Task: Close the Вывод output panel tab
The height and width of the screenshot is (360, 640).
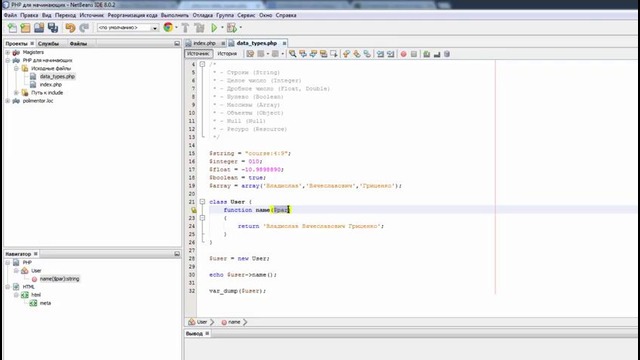Action: [207, 333]
